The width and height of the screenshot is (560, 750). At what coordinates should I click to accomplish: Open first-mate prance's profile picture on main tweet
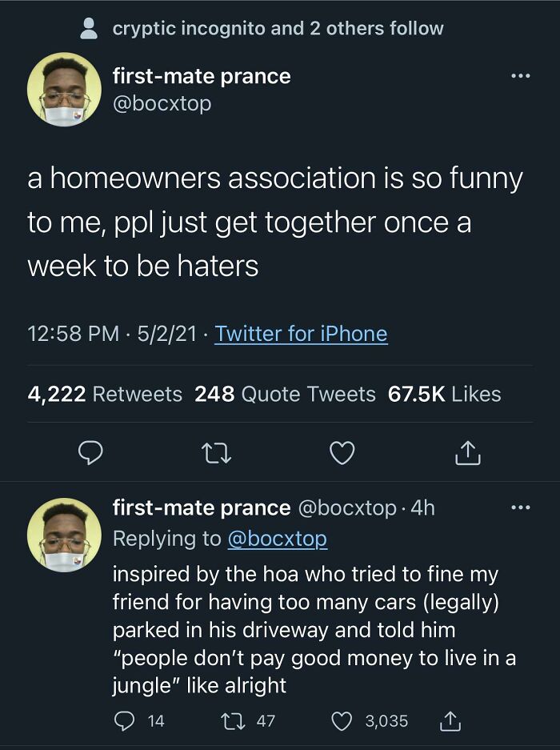[65, 90]
